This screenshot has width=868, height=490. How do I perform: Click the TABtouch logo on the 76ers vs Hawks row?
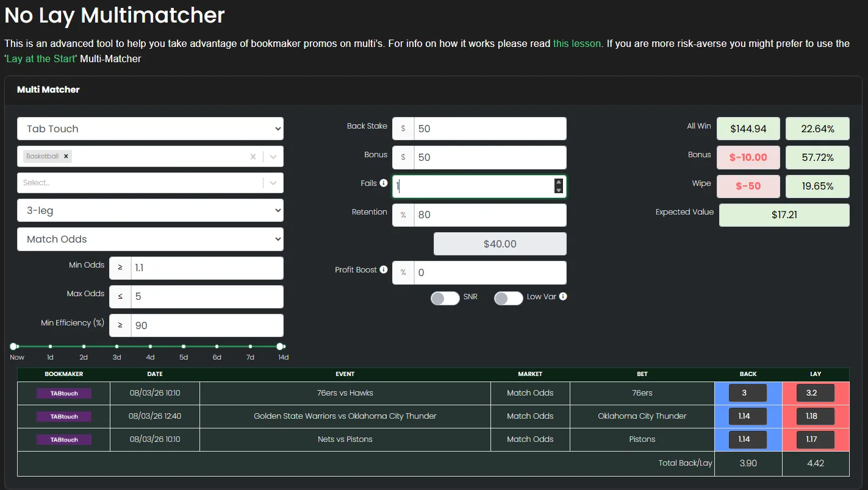click(63, 393)
